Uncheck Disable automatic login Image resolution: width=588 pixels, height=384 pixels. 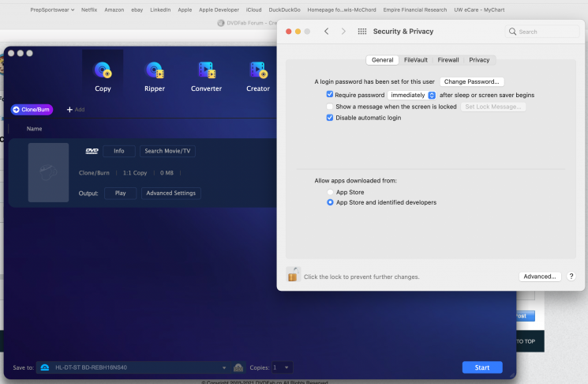[x=330, y=118]
